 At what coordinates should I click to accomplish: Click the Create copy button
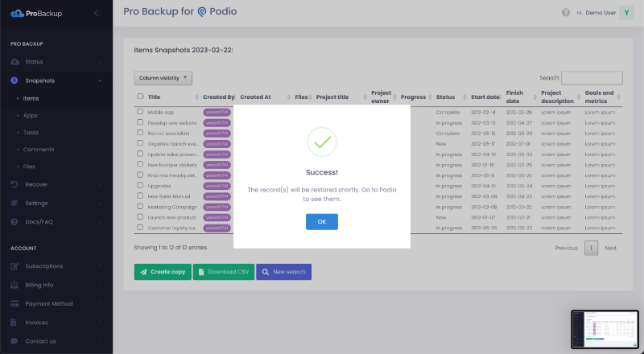(163, 272)
